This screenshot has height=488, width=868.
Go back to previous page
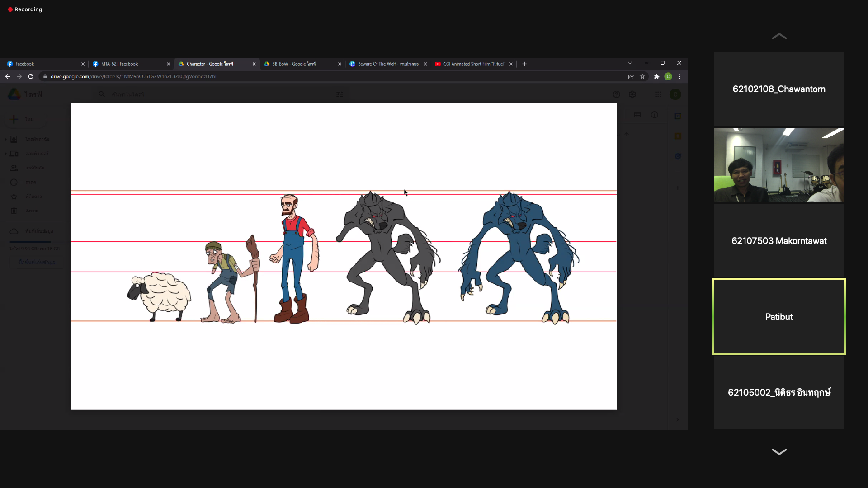tap(8, 76)
